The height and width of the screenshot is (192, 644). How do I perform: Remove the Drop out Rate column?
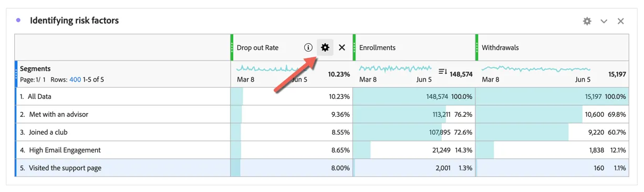click(342, 47)
